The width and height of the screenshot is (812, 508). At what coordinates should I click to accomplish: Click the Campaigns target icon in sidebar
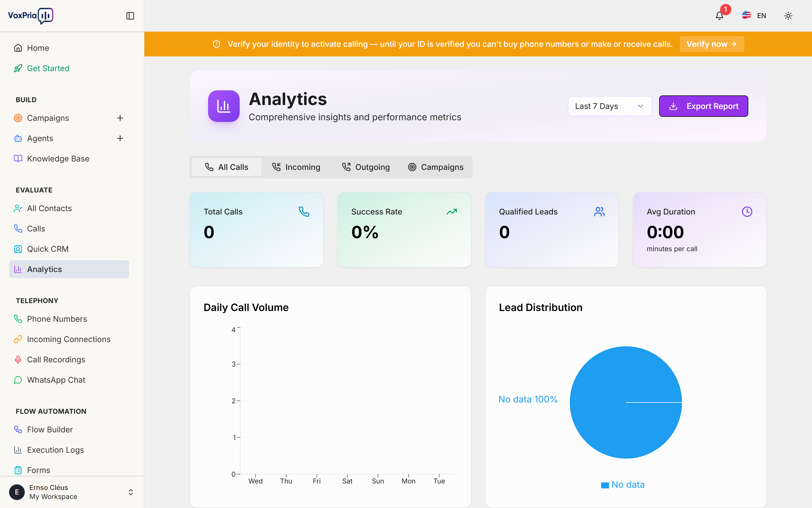pos(18,118)
